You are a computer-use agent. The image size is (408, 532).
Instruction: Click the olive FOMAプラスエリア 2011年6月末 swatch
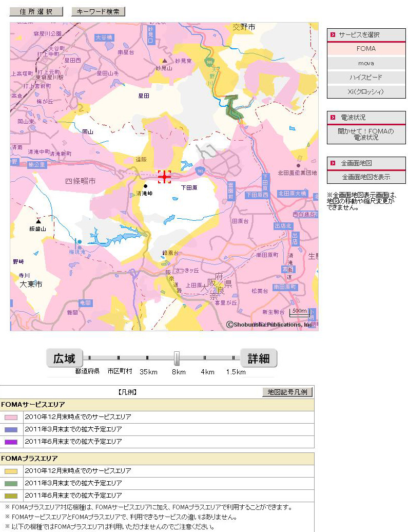(x=11, y=496)
